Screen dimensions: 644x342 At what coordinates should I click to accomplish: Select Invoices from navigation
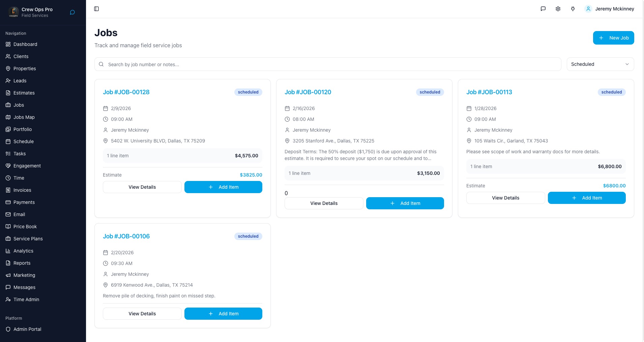(x=22, y=190)
